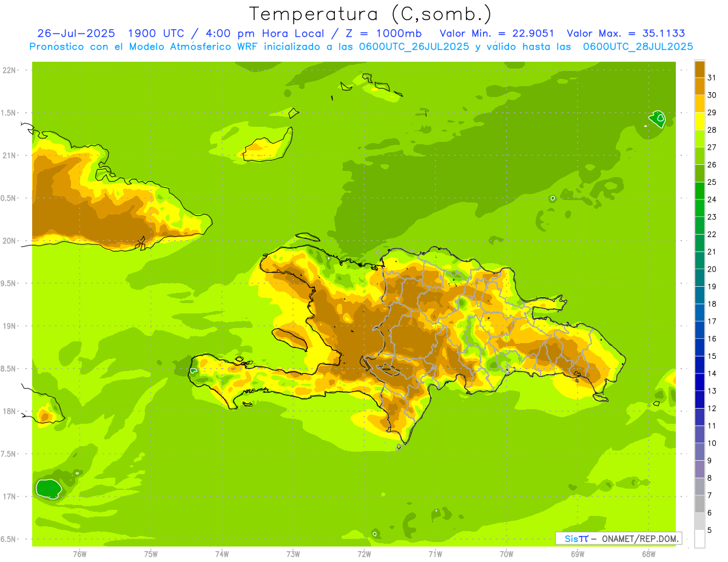The width and height of the screenshot is (728, 562).
Task: Click the "20N" latitude label
Action: (8, 241)
